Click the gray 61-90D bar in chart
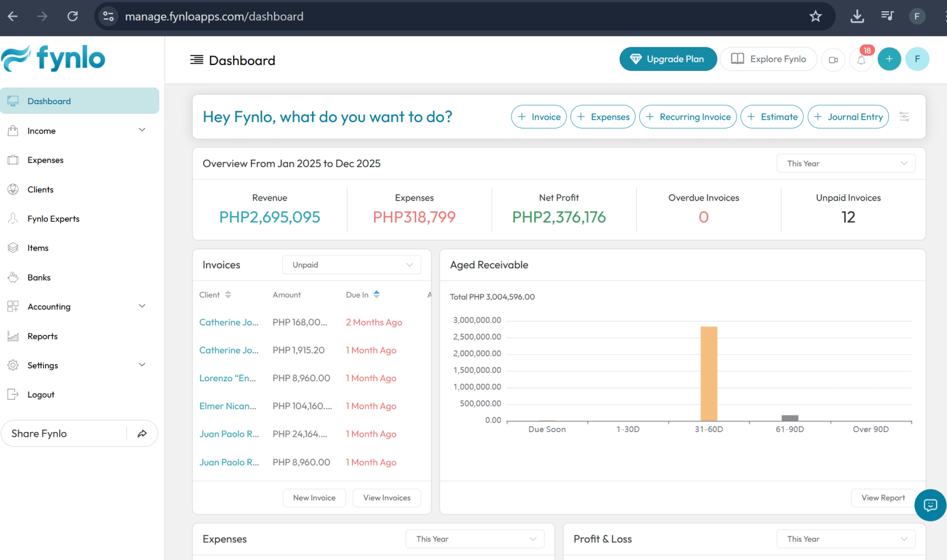This screenshot has height=560, width=947. [790, 418]
